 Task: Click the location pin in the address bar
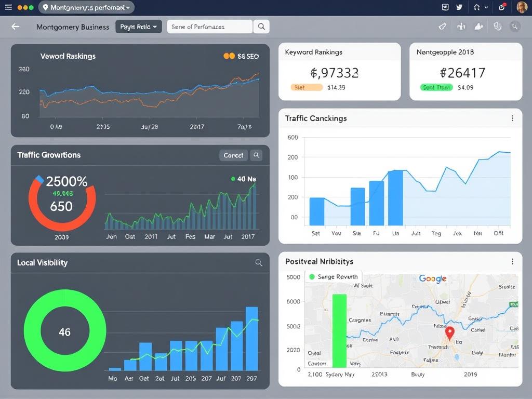[46, 7]
